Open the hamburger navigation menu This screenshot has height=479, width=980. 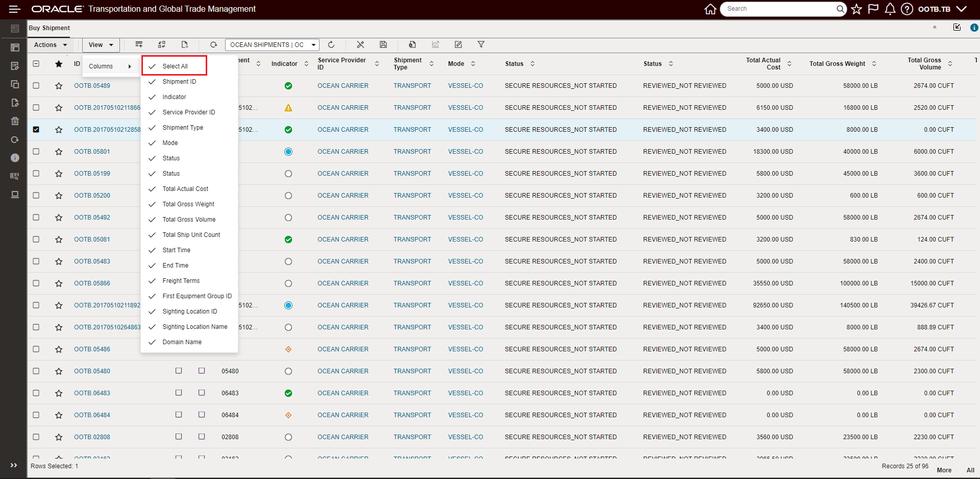(x=15, y=9)
